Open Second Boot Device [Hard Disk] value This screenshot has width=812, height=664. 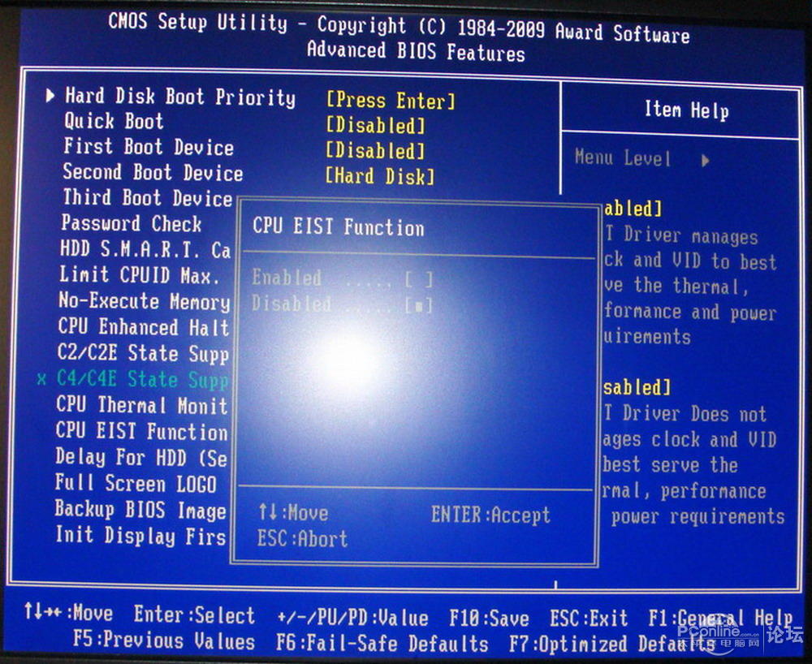coord(380,176)
